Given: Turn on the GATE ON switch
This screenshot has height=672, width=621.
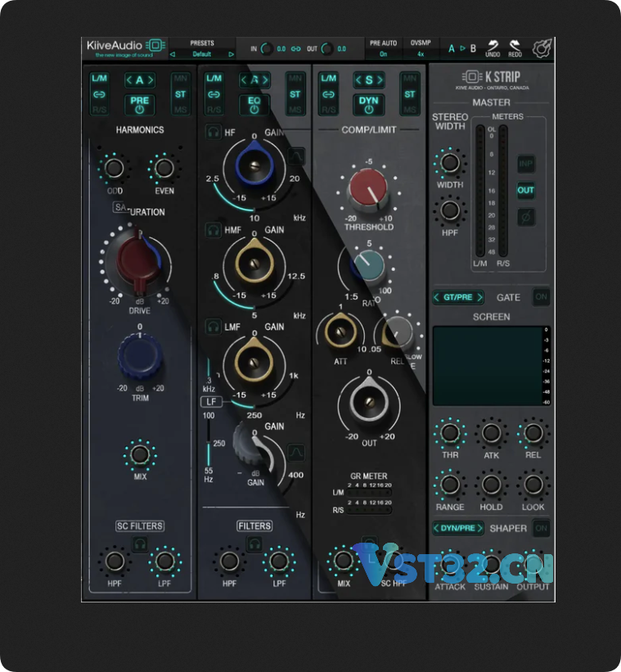Looking at the screenshot, I should 541,296.
